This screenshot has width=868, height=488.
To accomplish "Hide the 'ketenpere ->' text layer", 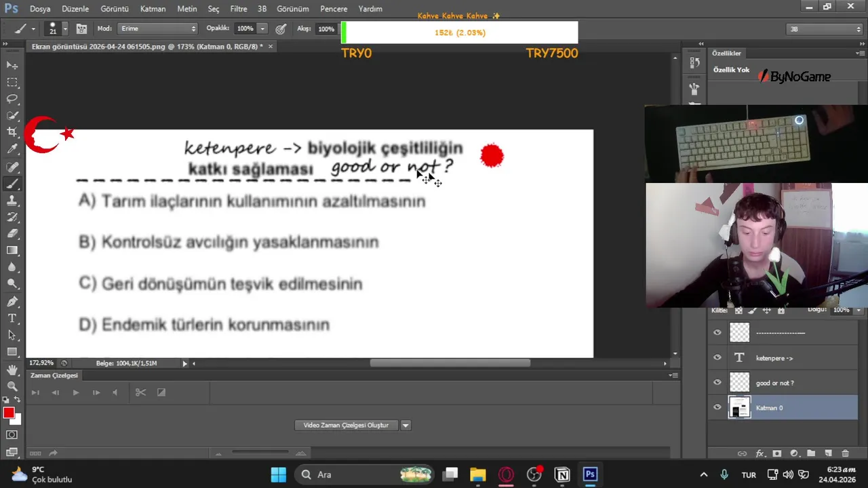I will click(717, 358).
